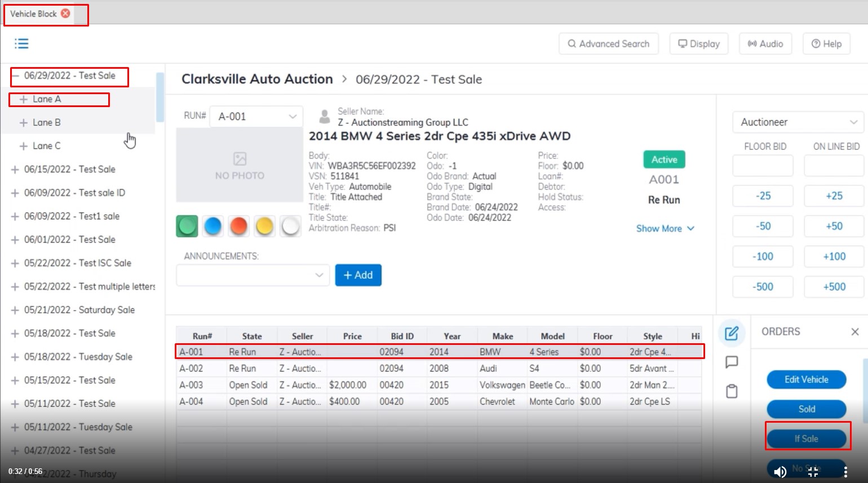Open video more options three-dot menu
The height and width of the screenshot is (483, 868).
[845, 472]
